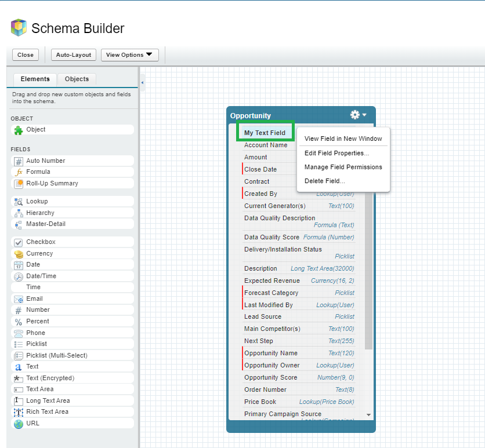
Task: Click the Number hash icon
Action: coord(19,310)
